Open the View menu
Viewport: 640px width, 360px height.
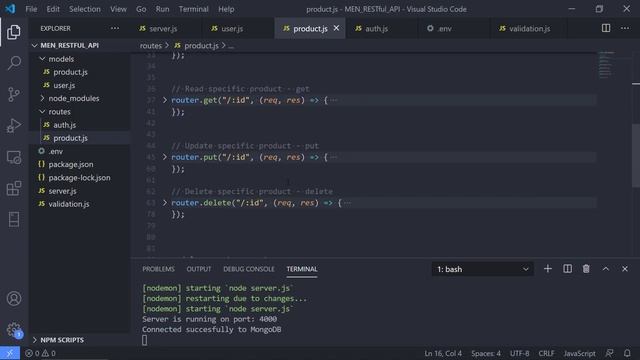tap(118, 9)
